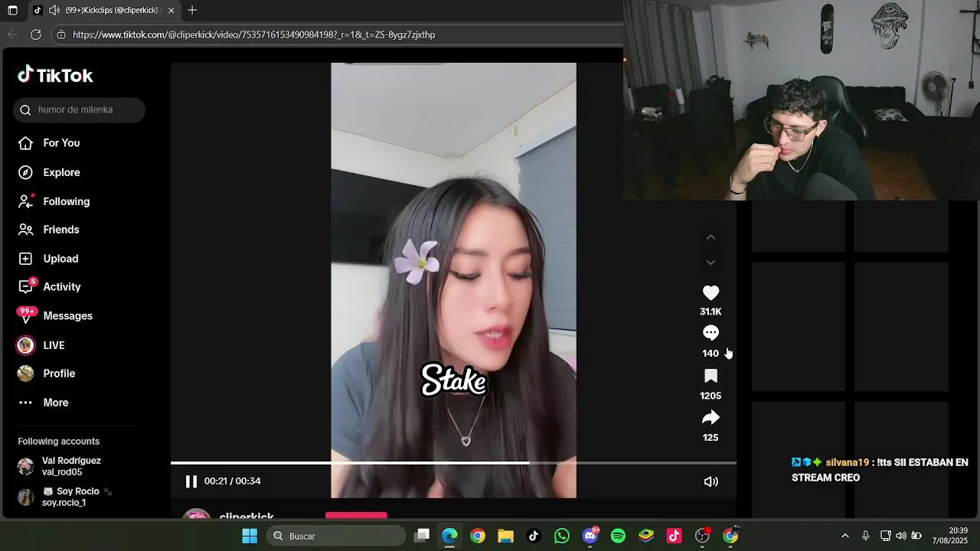Open the comments bubble icon

(710, 333)
